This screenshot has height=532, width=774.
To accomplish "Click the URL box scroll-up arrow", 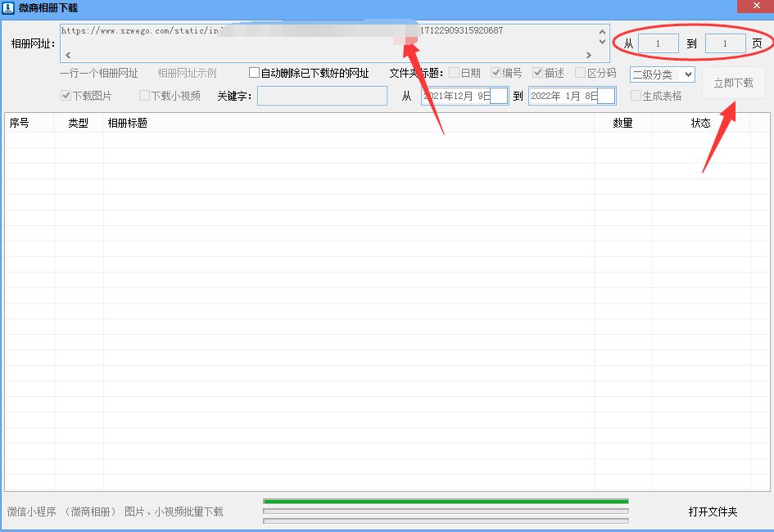I will 602,32.
